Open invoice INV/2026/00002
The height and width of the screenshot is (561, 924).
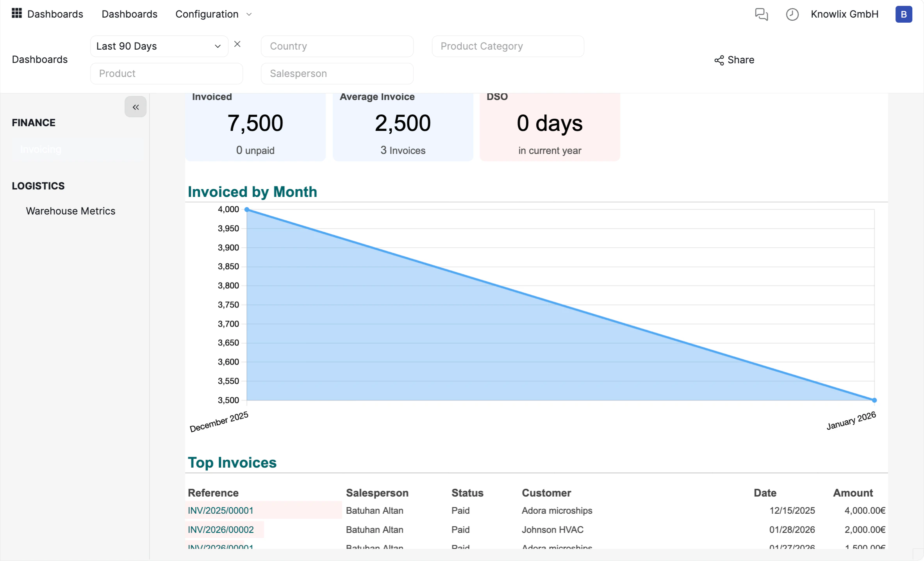coord(221,530)
